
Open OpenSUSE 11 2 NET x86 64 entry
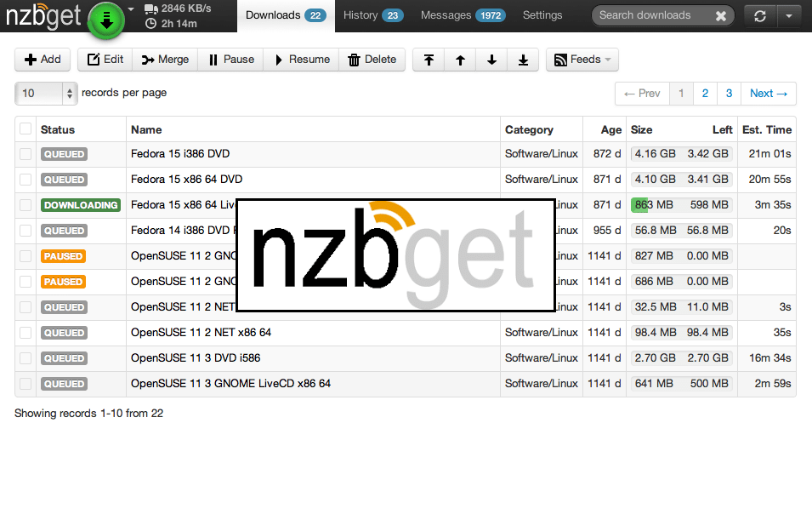click(x=201, y=333)
